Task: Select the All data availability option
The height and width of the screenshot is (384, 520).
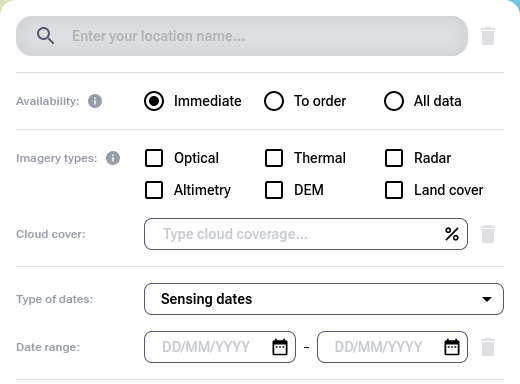Action: (x=394, y=101)
